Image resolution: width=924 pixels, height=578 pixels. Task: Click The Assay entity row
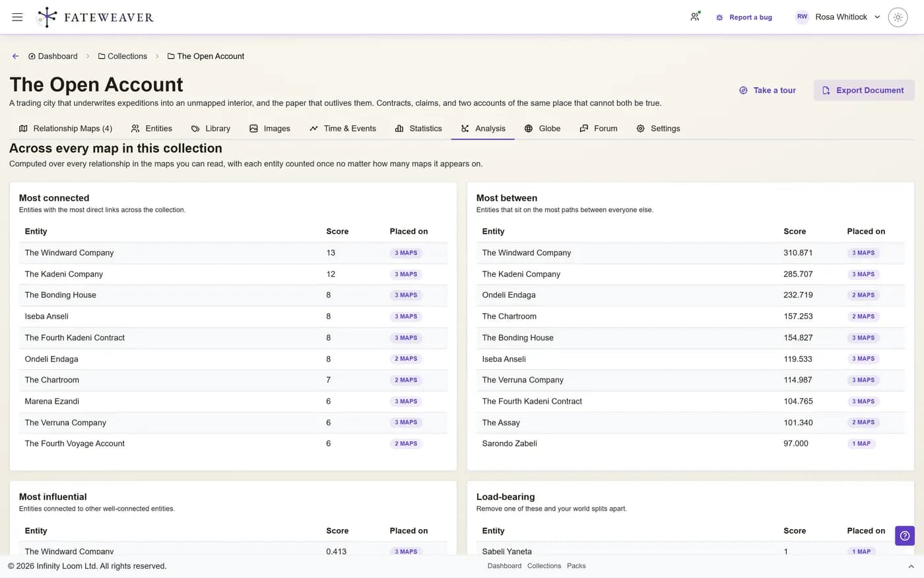click(x=690, y=423)
